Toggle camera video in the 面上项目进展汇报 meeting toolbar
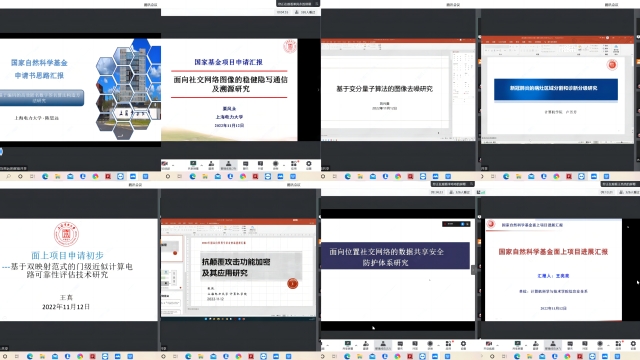This screenshot has width=640, height=360. coord(489,345)
